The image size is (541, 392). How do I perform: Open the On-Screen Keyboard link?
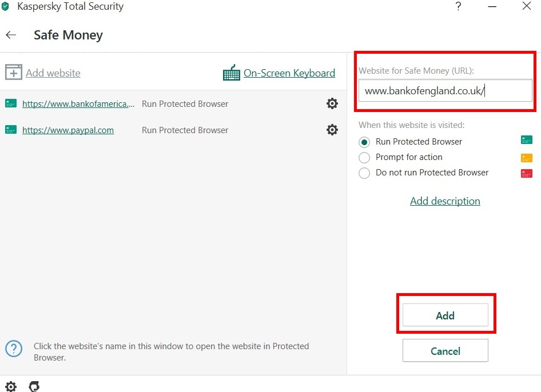tap(289, 73)
